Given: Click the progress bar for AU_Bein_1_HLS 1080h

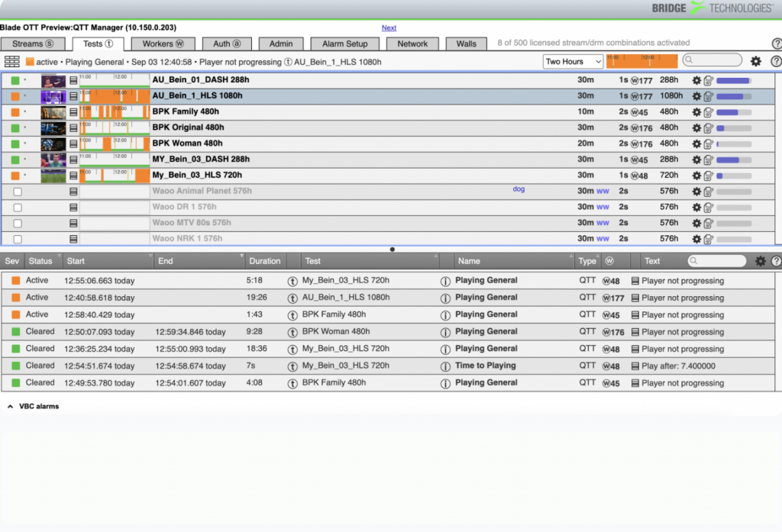Looking at the screenshot, I should click(x=733, y=96).
